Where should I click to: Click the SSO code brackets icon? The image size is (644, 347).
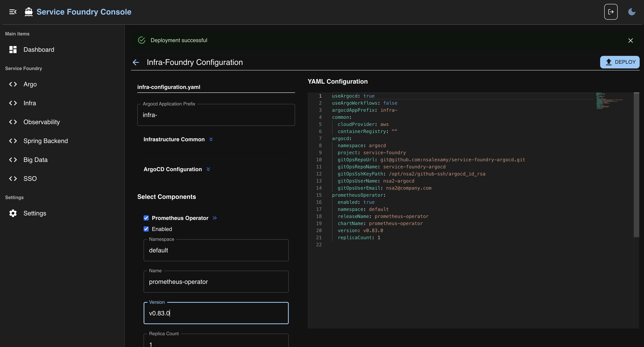point(13,178)
